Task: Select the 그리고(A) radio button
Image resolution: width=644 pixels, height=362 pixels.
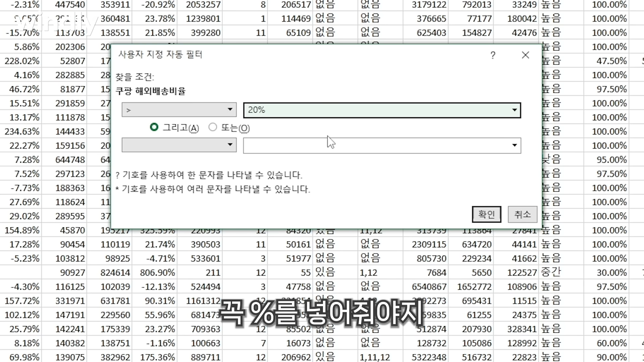Action: point(154,127)
